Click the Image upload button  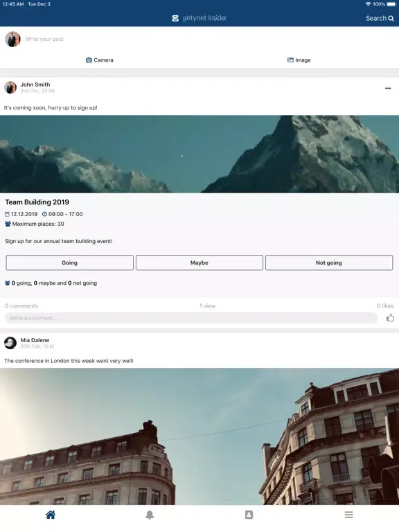pyautogui.click(x=299, y=60)
